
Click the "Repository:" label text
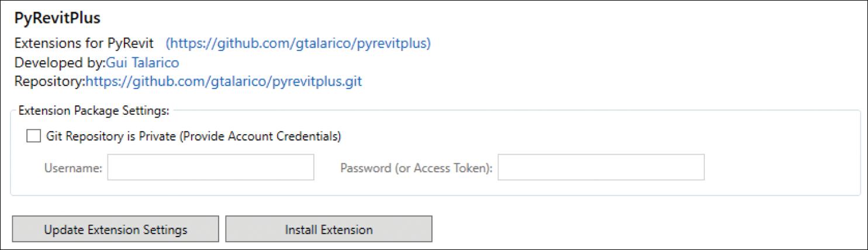pyautogui.click(x=50, y=82)
